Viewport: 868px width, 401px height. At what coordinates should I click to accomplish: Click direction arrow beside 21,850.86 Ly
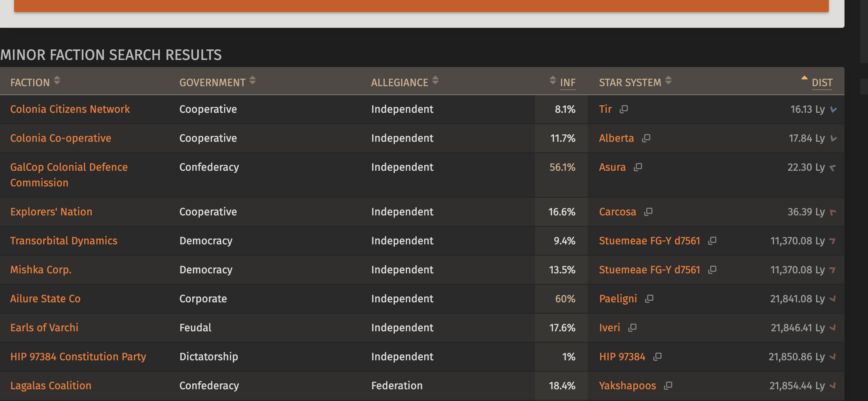click(x=833, y=357)
